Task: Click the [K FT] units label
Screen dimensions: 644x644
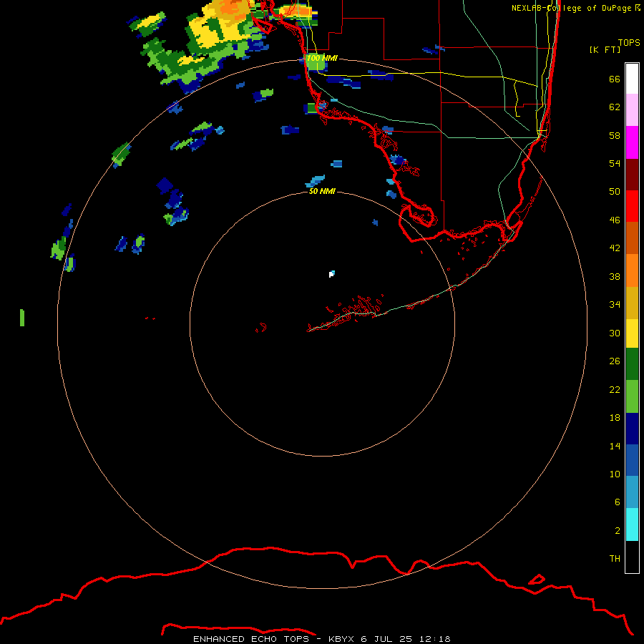Action: [x=605, y=50]
